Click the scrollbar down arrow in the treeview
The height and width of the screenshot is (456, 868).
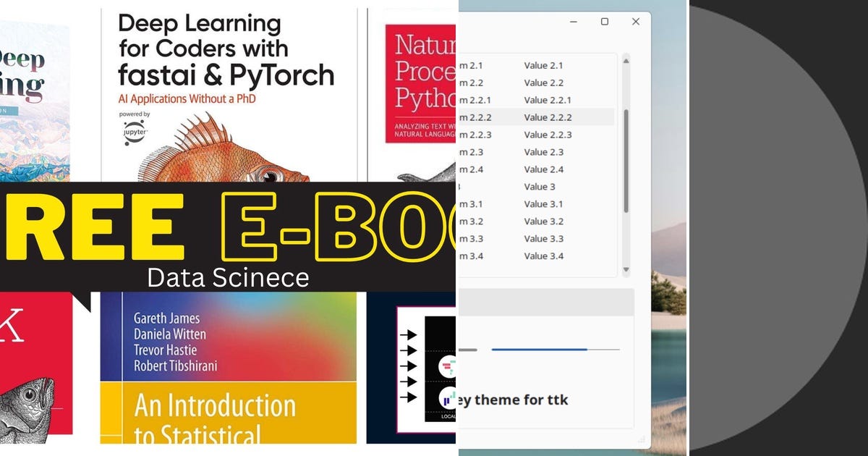coord(626,270)
